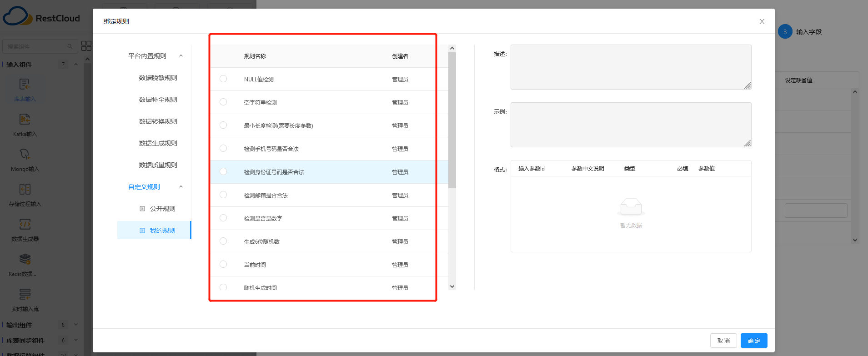Click the 检测邮箱是否合法 rule name
This screenshot has height=356, width=868.
266,196
